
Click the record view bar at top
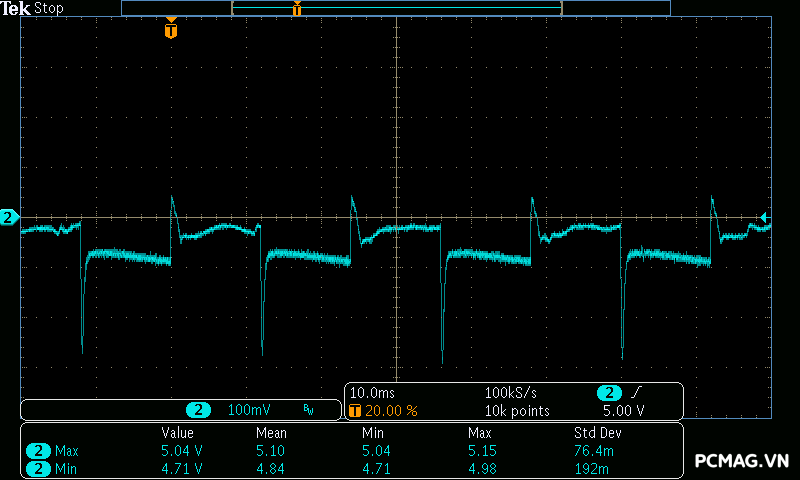[x=395, y=8]
